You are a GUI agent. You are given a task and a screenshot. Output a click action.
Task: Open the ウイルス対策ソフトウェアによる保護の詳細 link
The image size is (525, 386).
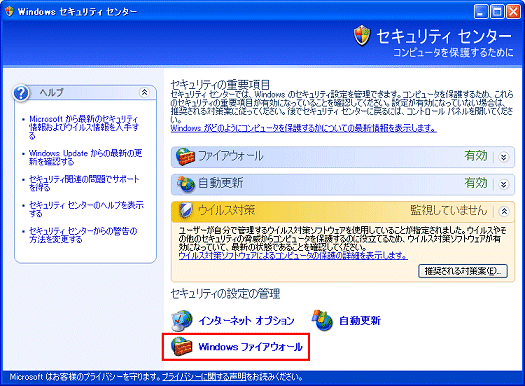pos(293,256)
